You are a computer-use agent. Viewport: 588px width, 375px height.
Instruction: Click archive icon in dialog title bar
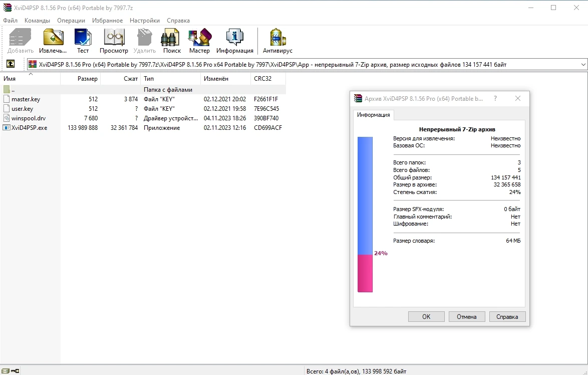pos(358,98)
